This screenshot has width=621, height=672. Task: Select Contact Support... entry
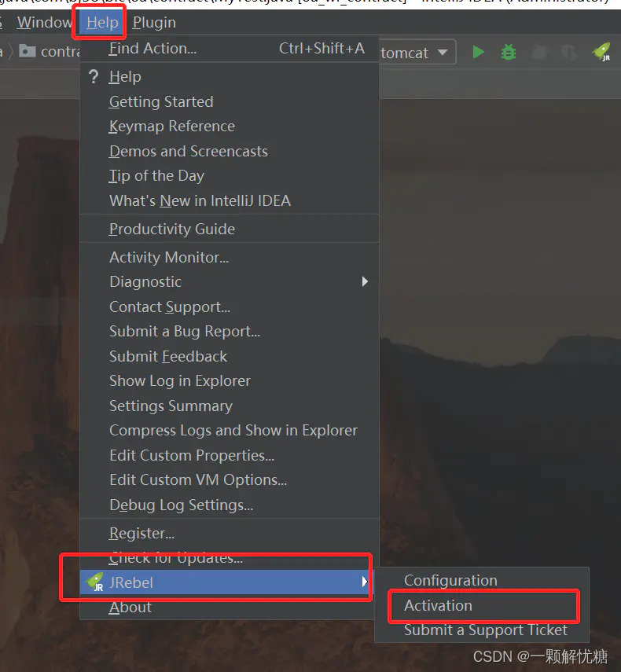pos(230,307)
